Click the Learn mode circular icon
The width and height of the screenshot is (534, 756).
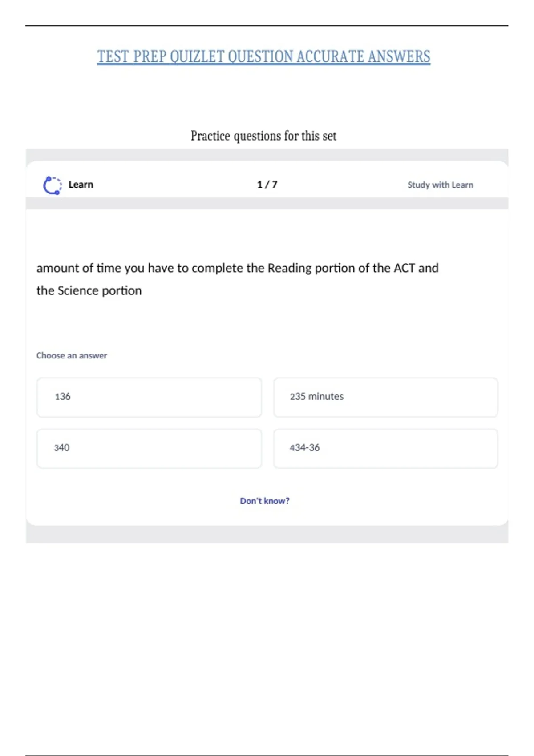coord(53,185)
